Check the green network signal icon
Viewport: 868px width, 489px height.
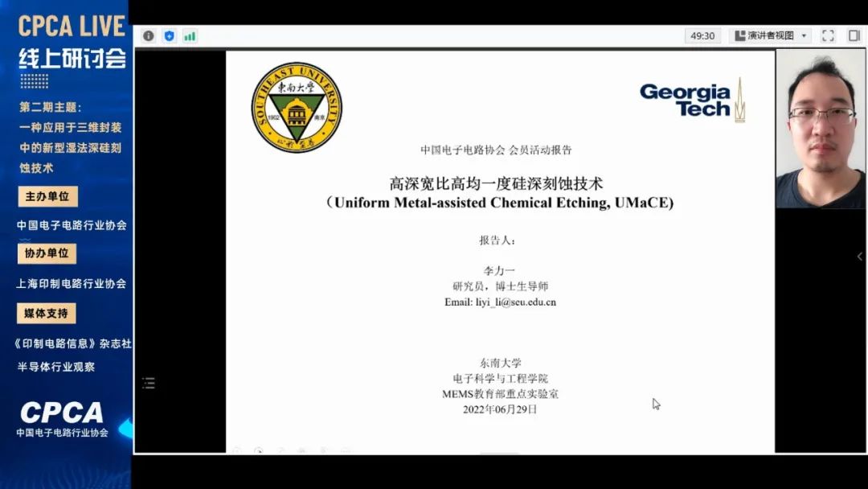pyautogui.click(x=190, y=36)
